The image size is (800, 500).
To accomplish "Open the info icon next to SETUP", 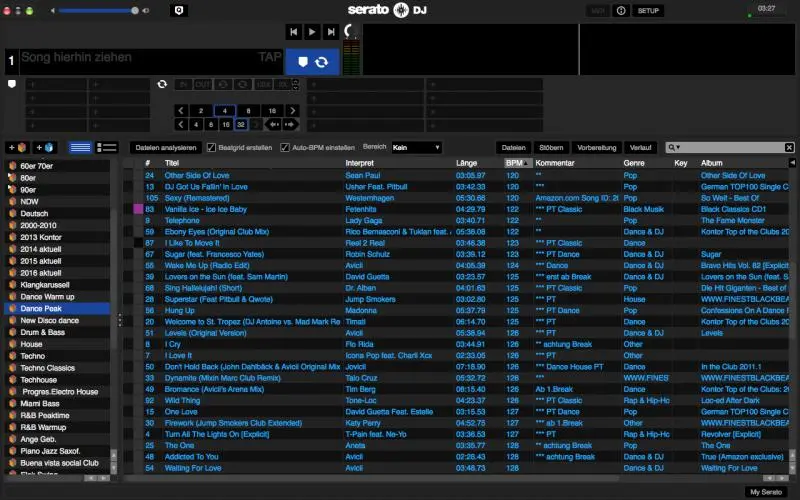I will tap(621, 10).
